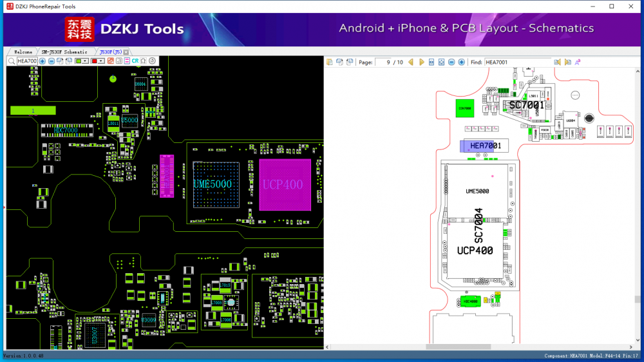
Task: Click the gray box icon after the orange icon
Action: [x=118, y=61]
